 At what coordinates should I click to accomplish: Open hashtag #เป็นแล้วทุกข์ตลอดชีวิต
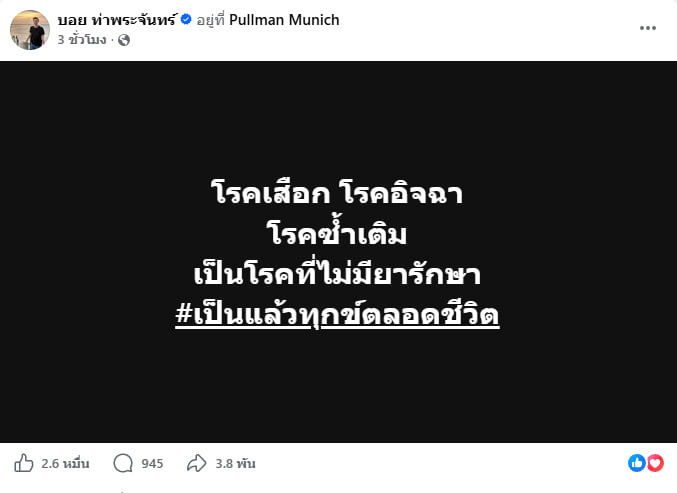click(337, 316)
